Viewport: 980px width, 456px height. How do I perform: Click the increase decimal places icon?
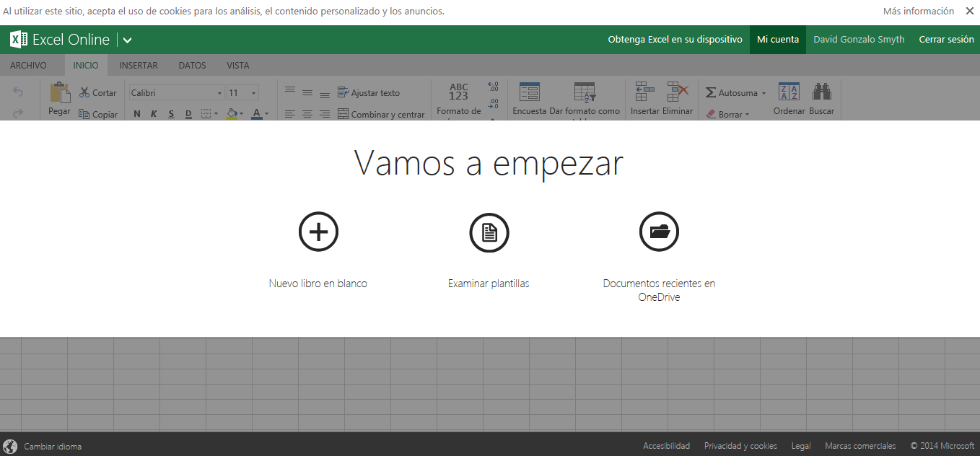point(494,86)
